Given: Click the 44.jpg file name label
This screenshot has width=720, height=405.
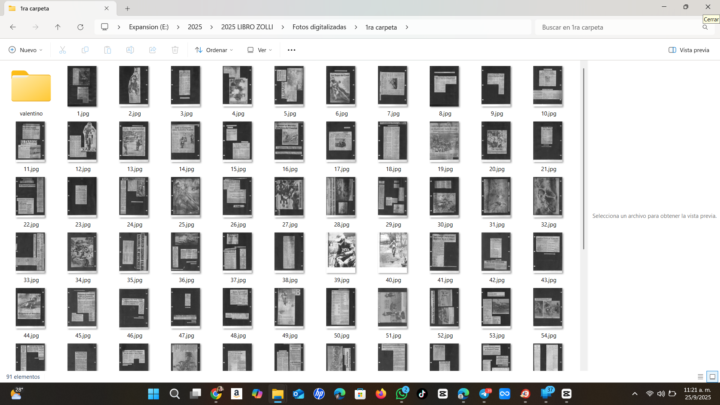Looking at the screenshot, I should coord(31,336).
